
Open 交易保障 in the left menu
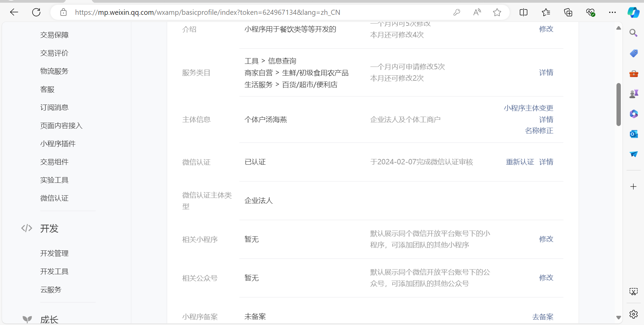point(54,35)
